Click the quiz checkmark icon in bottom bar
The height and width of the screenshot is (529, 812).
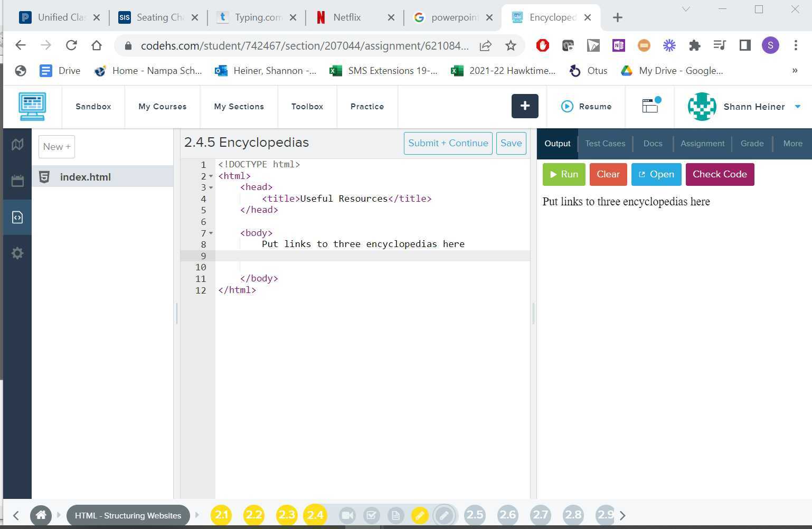tap(372, 515)
